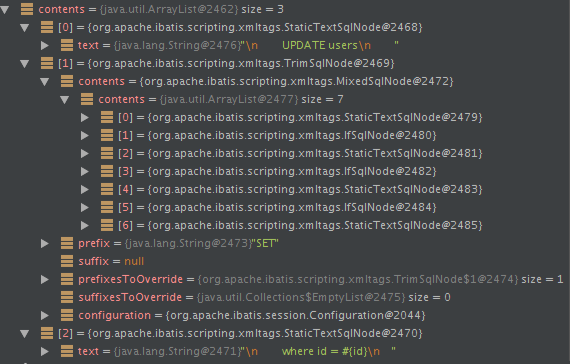
Task: Click icon beside StaticTextSqlNode@2485 element
Action: coord(107,225)
